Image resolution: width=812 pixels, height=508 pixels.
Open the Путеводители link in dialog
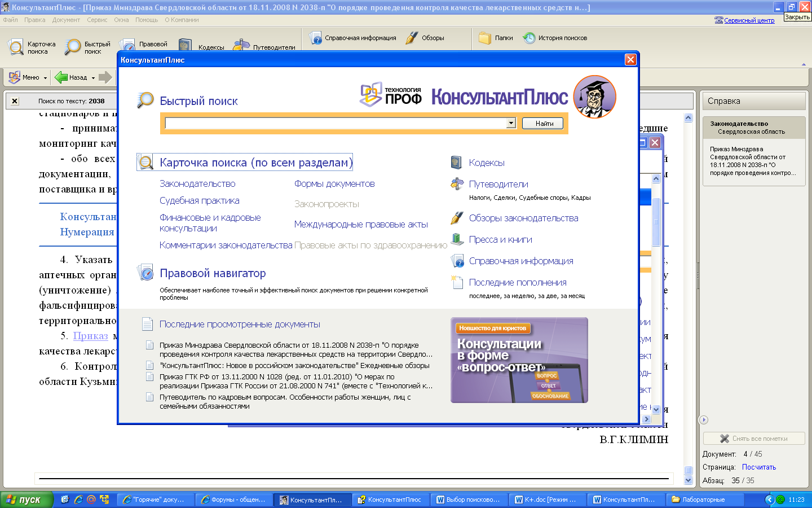[498, 184]
